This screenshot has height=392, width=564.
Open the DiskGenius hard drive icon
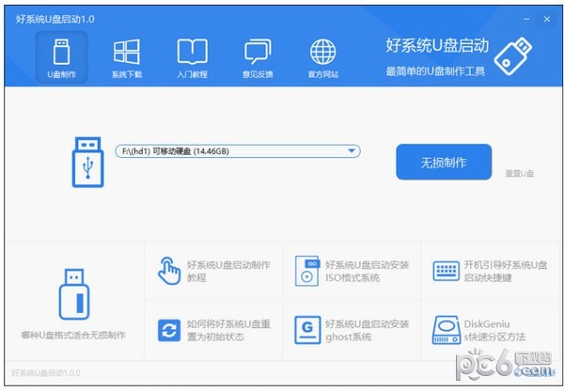pyautogui.click(x=445, y=329)
